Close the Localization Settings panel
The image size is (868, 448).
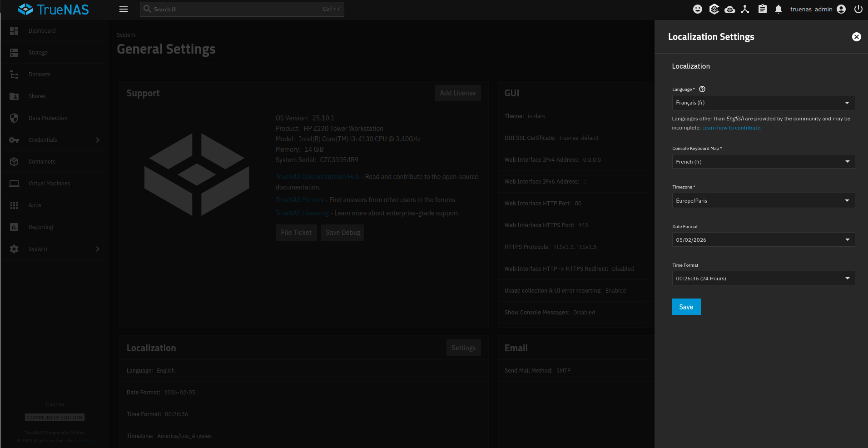856,37
